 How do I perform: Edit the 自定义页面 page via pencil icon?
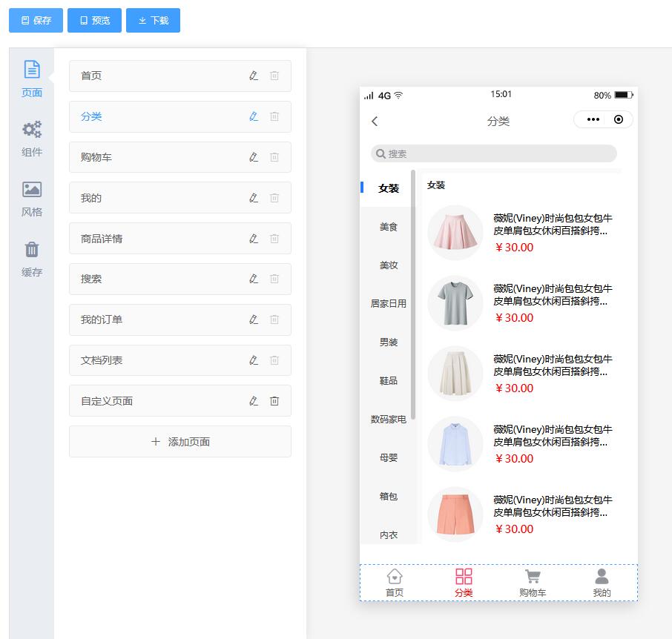[x=254, y=401]
